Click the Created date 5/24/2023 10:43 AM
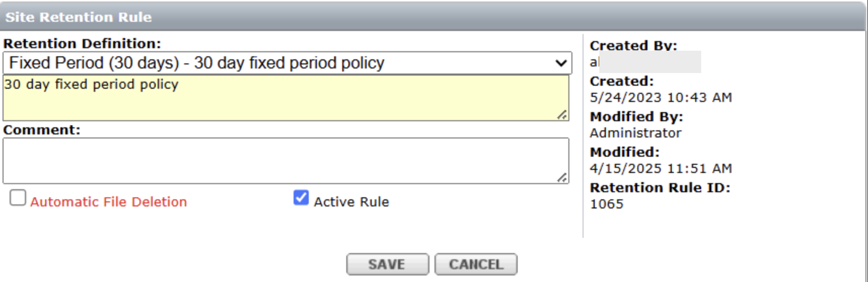 (x=661, y=97)
